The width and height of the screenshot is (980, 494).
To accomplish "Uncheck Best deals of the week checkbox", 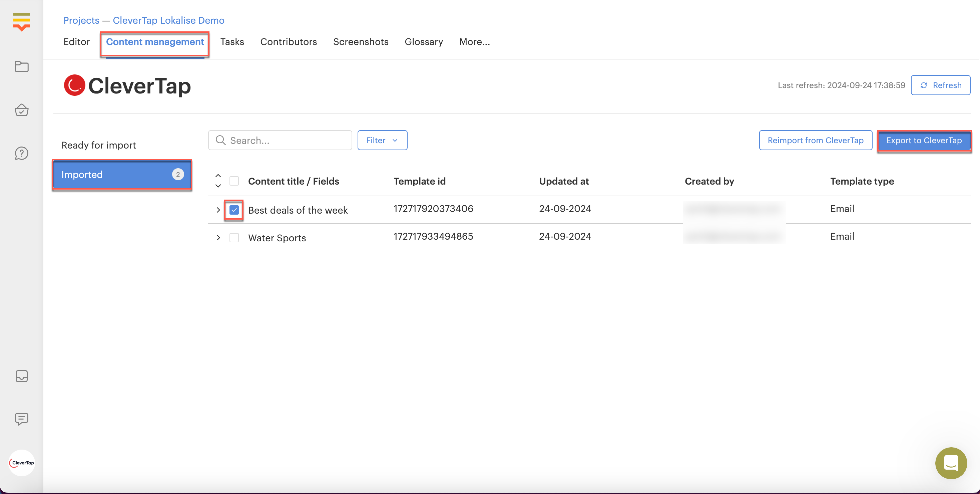I will pos(234,210).
